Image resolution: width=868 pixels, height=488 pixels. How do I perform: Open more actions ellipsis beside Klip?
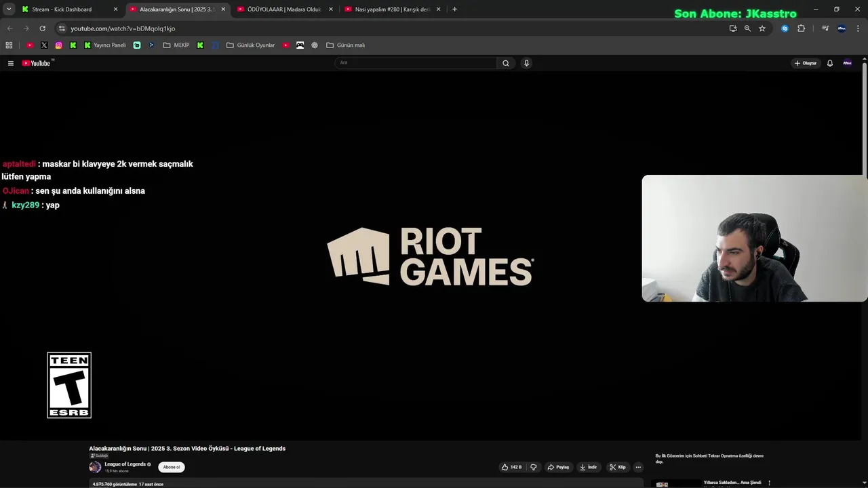(638, 467)
